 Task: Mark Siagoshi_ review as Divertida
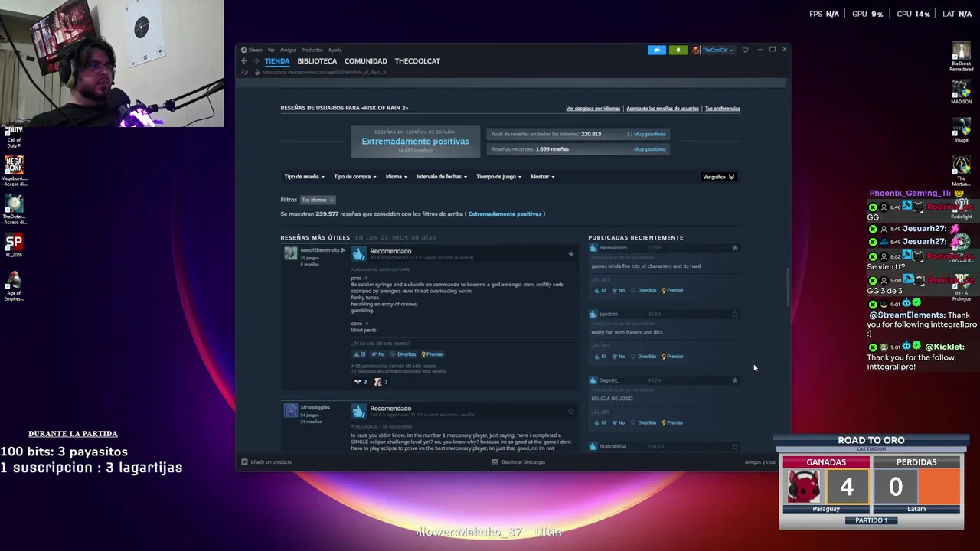click(644, 422)
